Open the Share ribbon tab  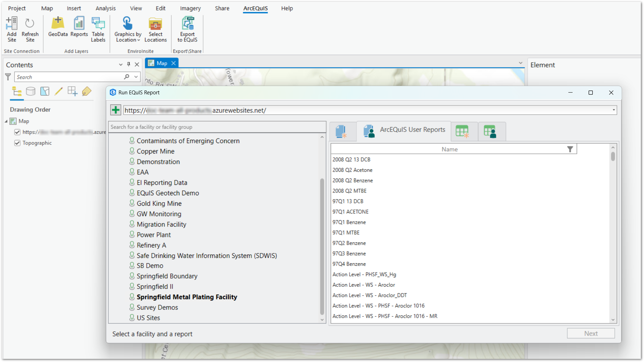point(222,8)
